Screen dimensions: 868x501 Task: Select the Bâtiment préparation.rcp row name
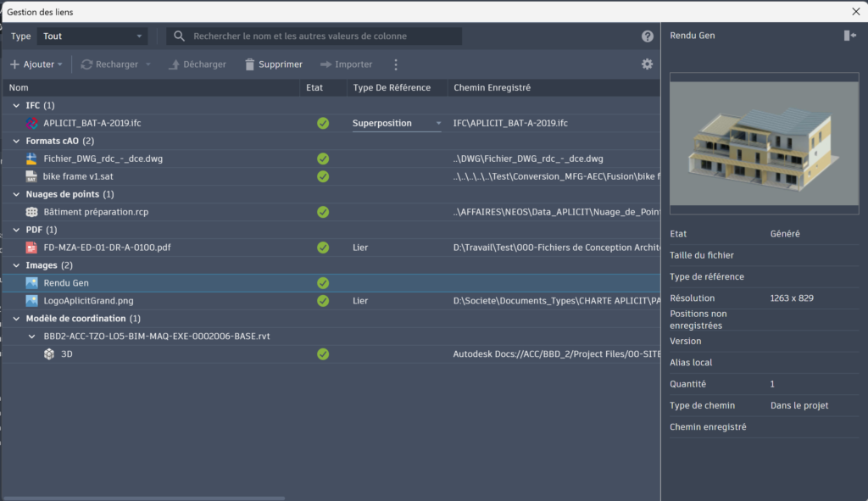(x=96, y=212)
